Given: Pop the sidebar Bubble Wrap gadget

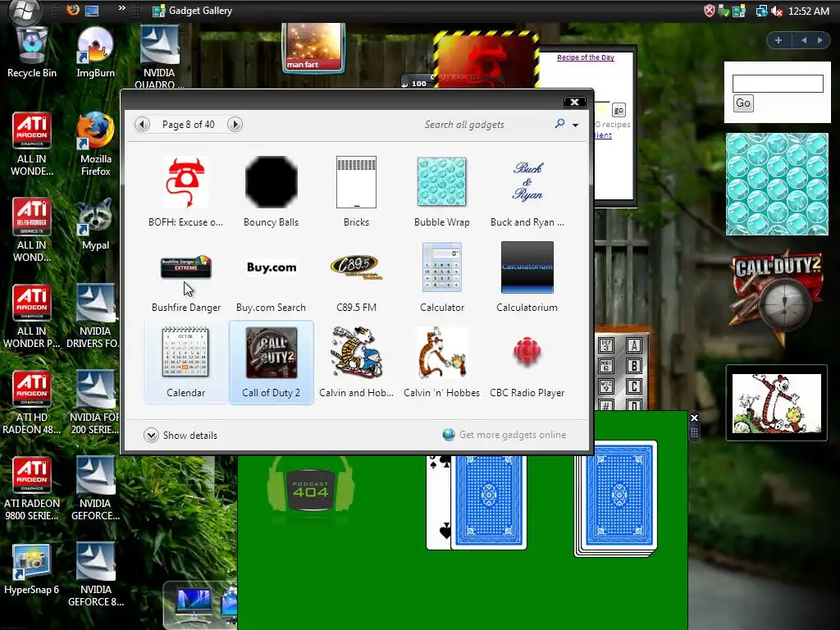Looking at the screenshot, I should (x=777, y=185).
